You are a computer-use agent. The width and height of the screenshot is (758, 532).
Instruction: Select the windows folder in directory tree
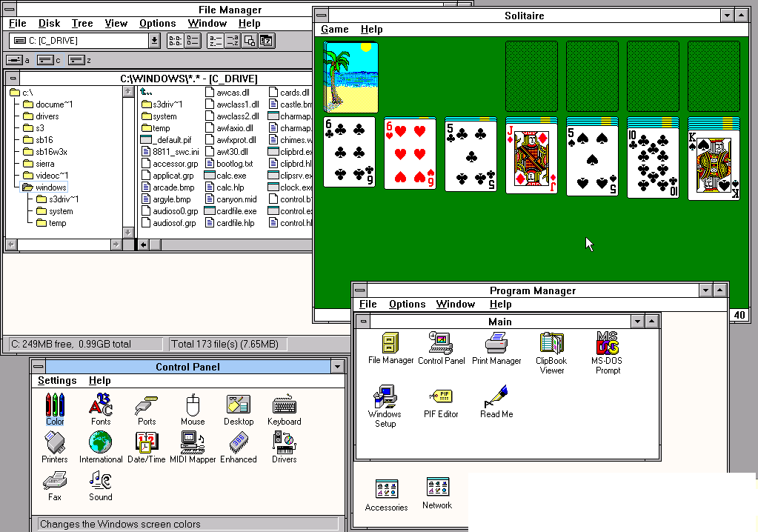tap(44, 187)
